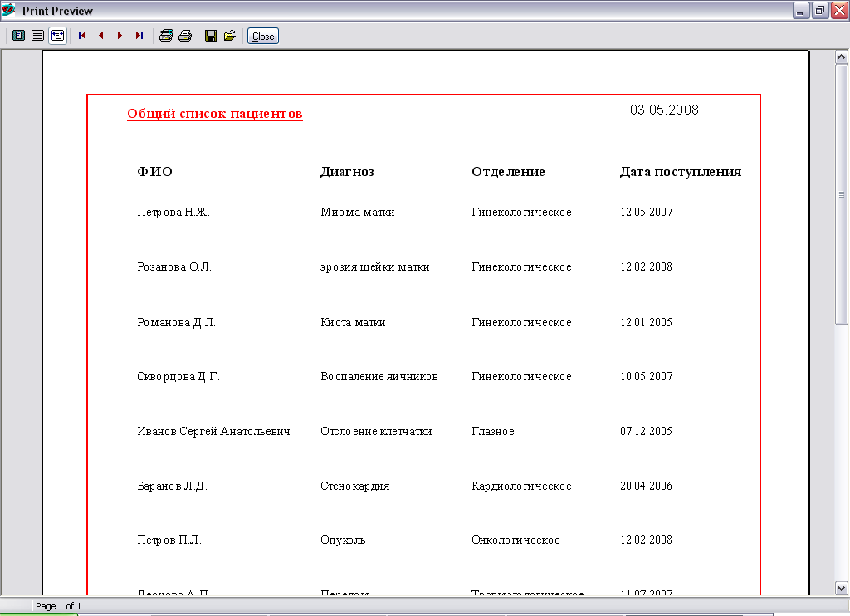Viewport: 850px width, 616px height.
Task: Click diagnosis 'Опухоль'
Action: (343, 540)
